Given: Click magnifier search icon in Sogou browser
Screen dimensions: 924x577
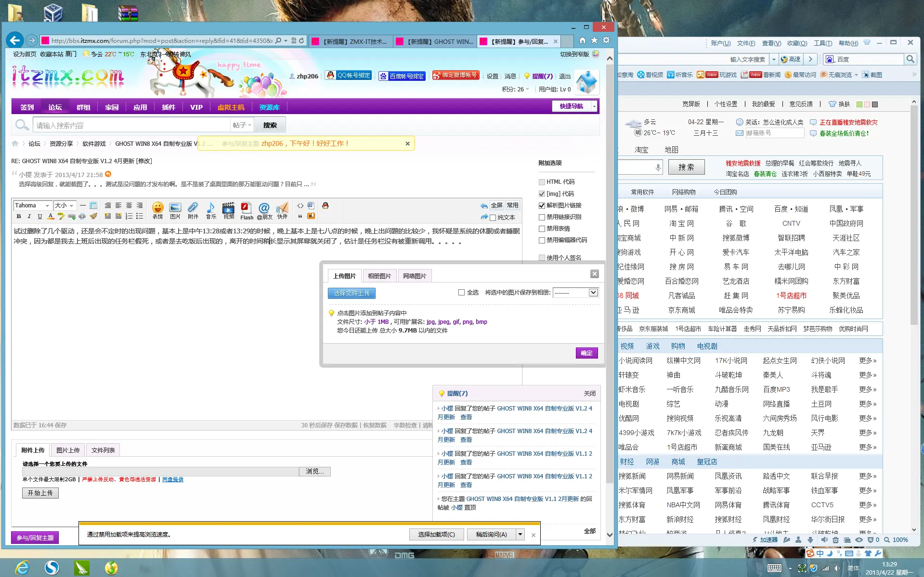Looking at the screenshot, I should (910, 59).
